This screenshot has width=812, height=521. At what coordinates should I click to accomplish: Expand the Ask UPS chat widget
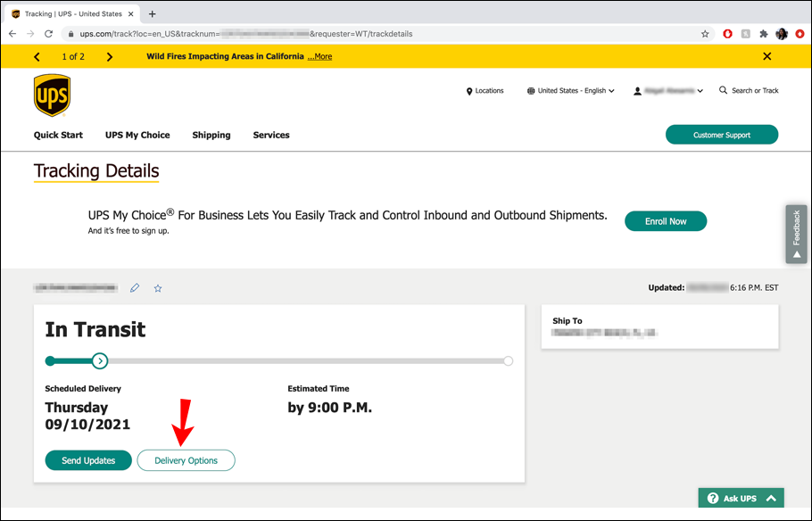click(x=741, y=498)
